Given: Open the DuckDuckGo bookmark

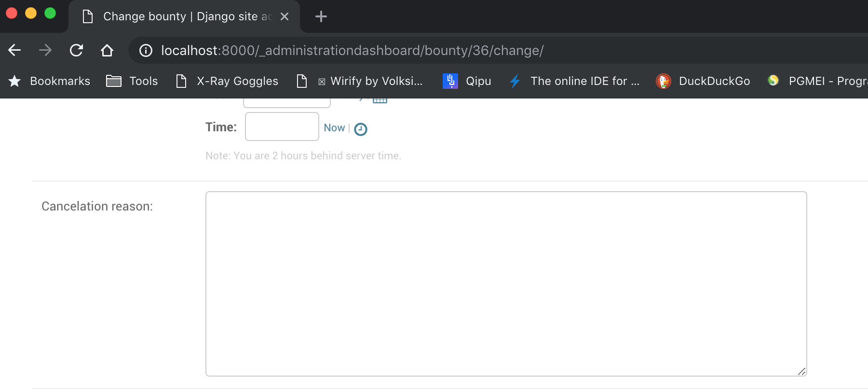Looking at the screenshot, I should (x=703, y=81).
